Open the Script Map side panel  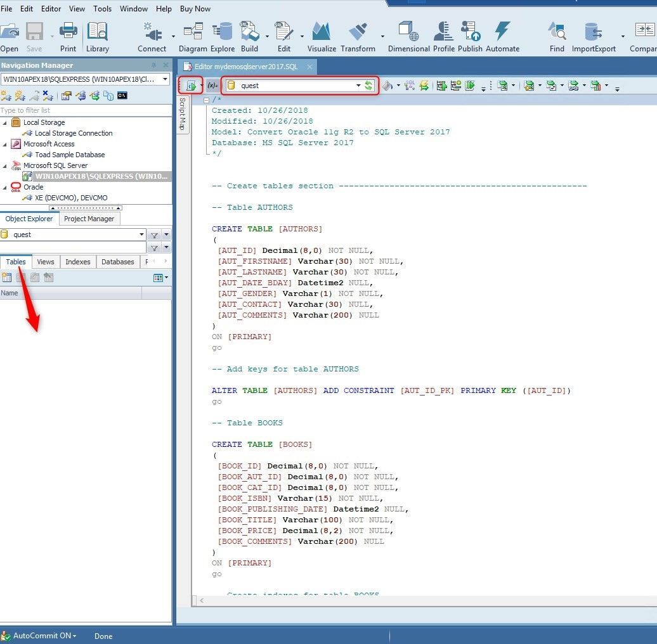183,114
